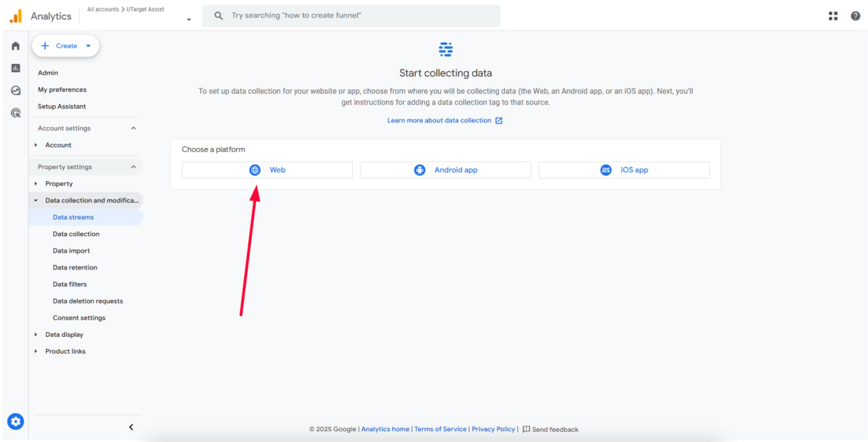Open My preferences in side menu

pos(62,90)
